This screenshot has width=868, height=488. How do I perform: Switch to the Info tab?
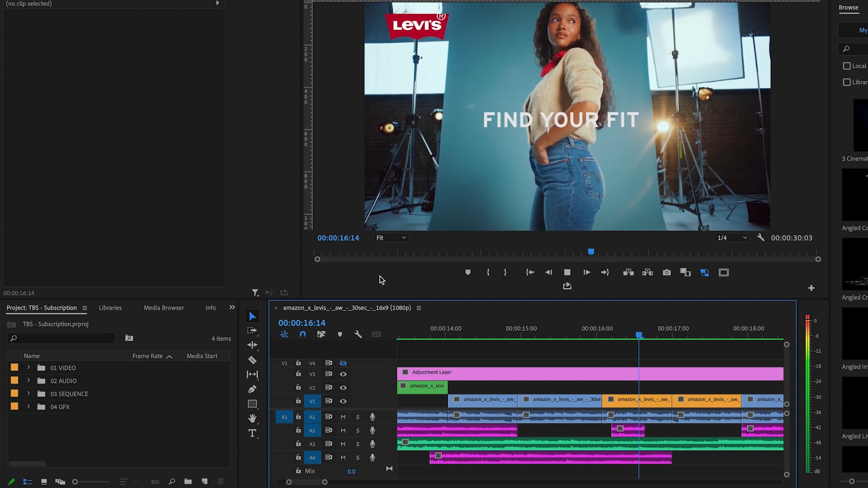pyautogui.click(x=211, y=308)
